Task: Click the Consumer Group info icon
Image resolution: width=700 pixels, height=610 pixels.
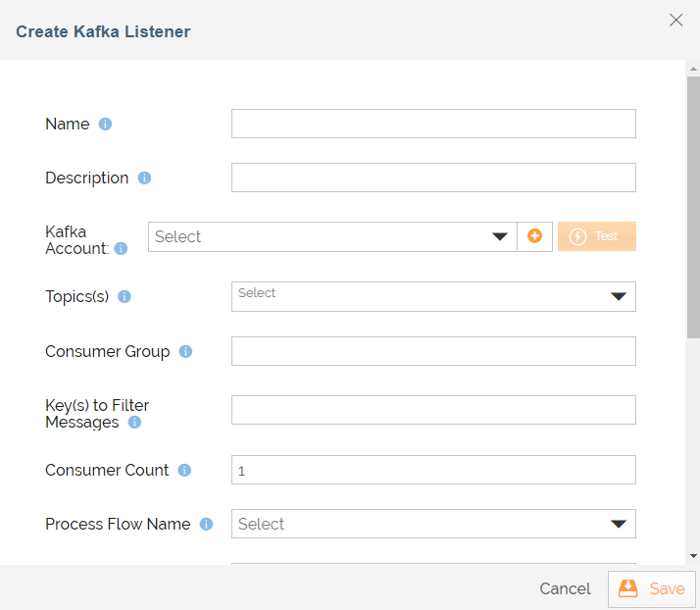Action: coord(185,351)
